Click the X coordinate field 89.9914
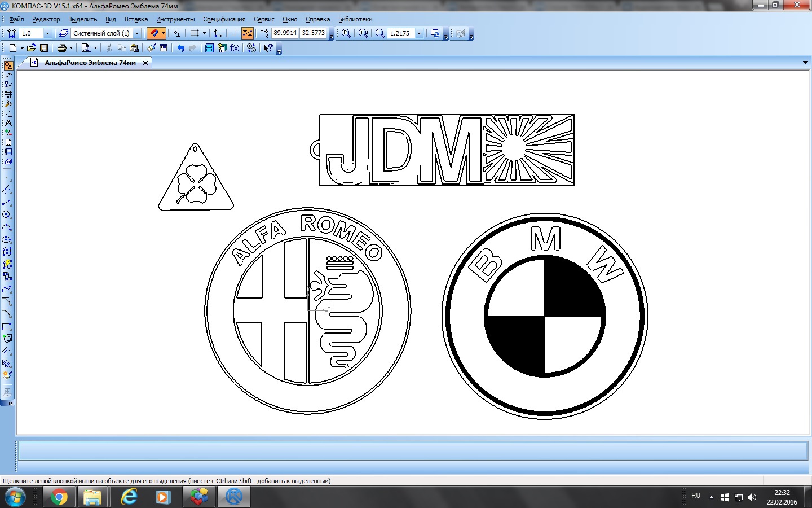Viewport: 812px width, 508px height. tap(285, 33)
